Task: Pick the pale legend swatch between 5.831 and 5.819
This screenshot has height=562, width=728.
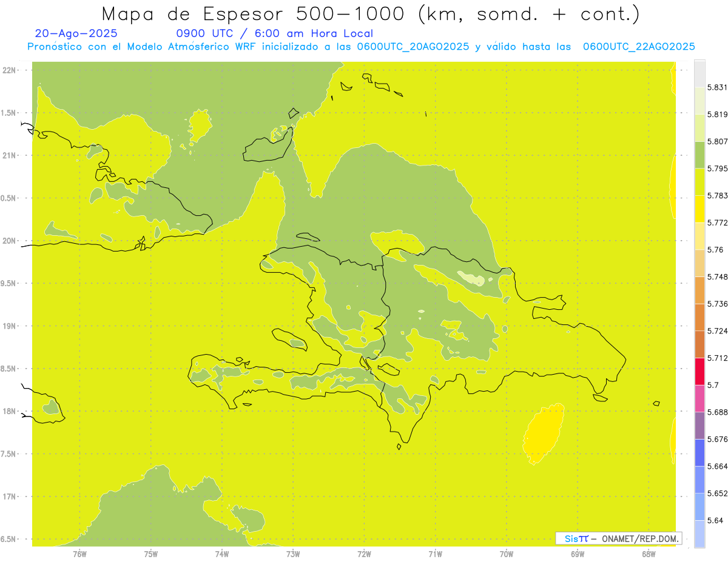Action: [x=699, y=101]
